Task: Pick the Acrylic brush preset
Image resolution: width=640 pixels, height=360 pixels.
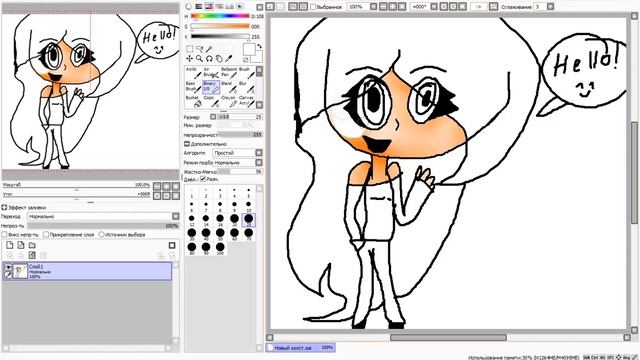Action: coord(193,73)
